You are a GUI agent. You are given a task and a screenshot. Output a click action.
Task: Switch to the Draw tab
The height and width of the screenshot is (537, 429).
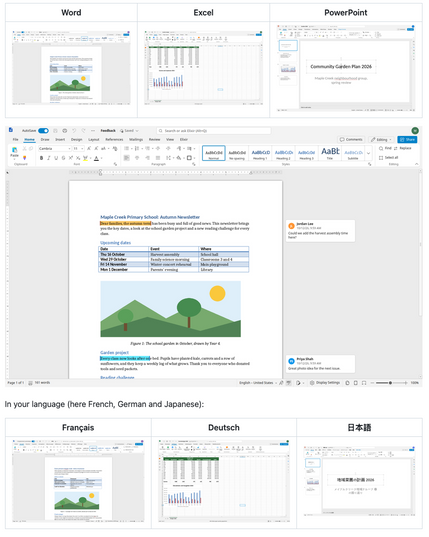[45, 140]
